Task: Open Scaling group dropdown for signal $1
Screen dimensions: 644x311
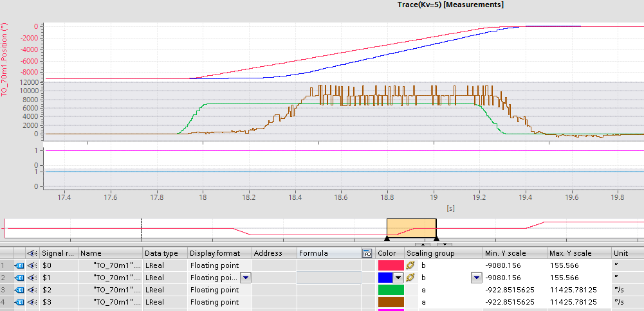Action: pyautogui.click(x=476, y=278)
